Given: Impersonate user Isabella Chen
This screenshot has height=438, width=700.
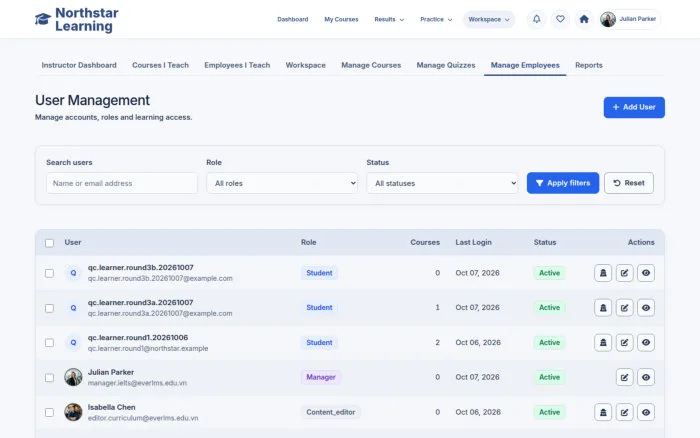Looking at the screenshot, I should 603,412.
